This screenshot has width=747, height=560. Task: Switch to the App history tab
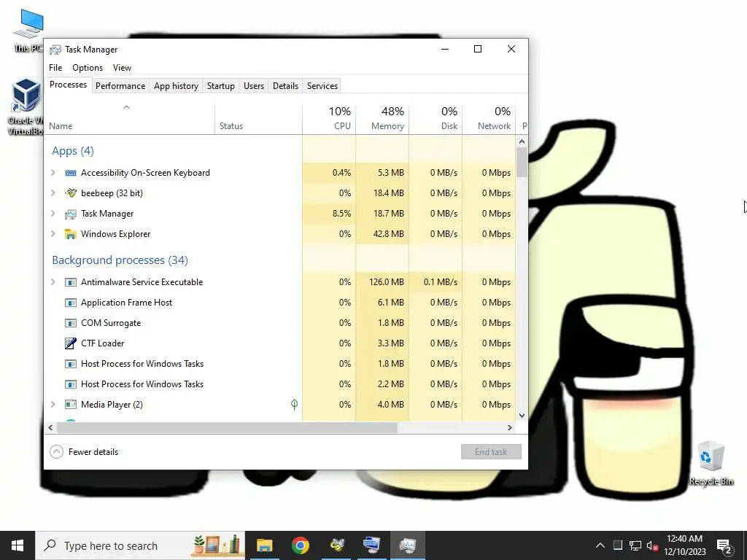click(x=177, y=86)
